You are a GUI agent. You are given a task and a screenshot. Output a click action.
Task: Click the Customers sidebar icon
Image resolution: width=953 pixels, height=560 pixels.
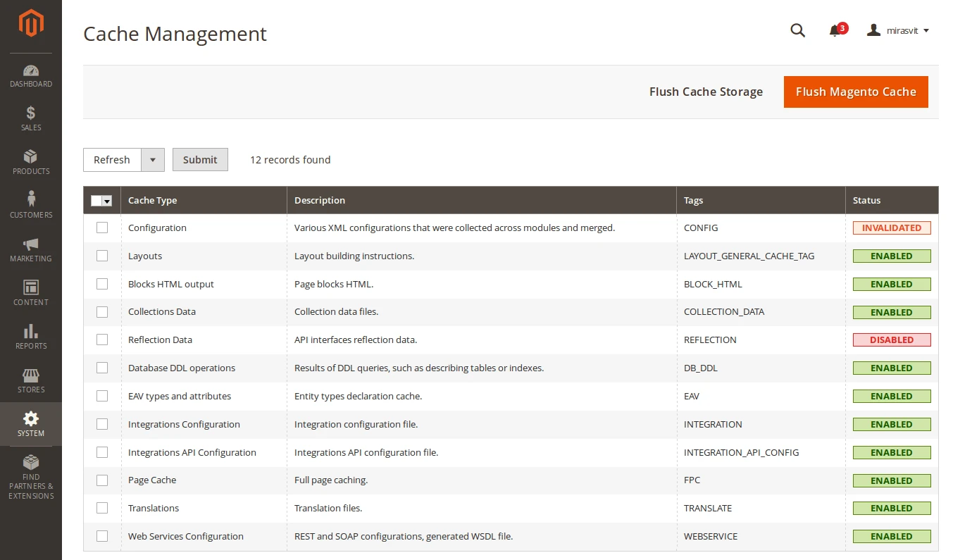pos(30,205)
